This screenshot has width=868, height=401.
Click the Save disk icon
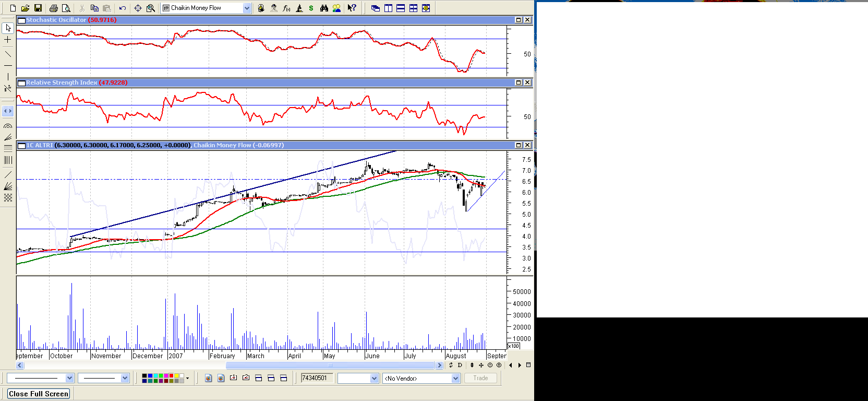(38, 8)
